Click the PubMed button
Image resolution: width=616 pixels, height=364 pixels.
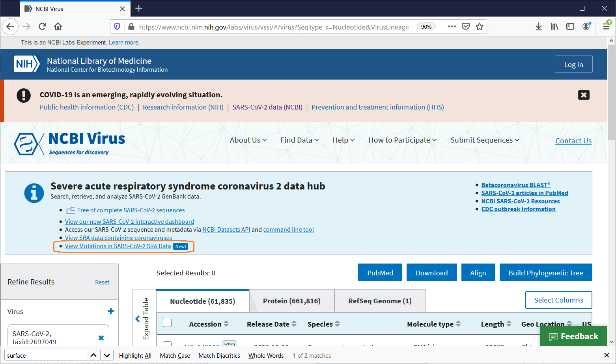pos(380,273)
